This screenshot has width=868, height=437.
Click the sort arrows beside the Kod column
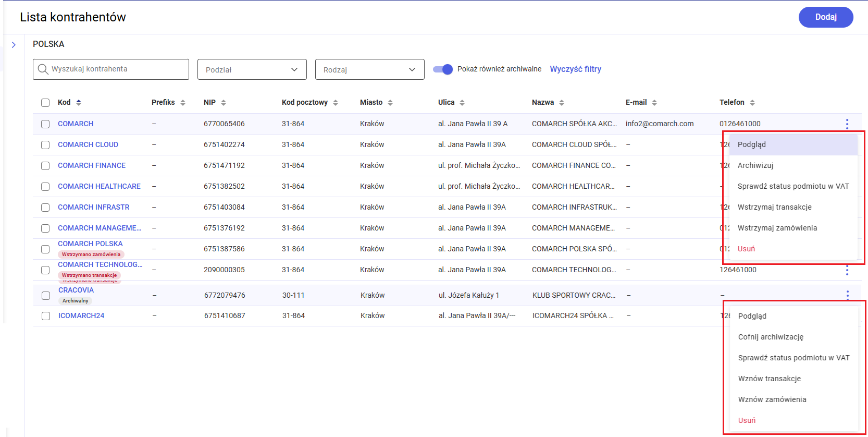79,103
